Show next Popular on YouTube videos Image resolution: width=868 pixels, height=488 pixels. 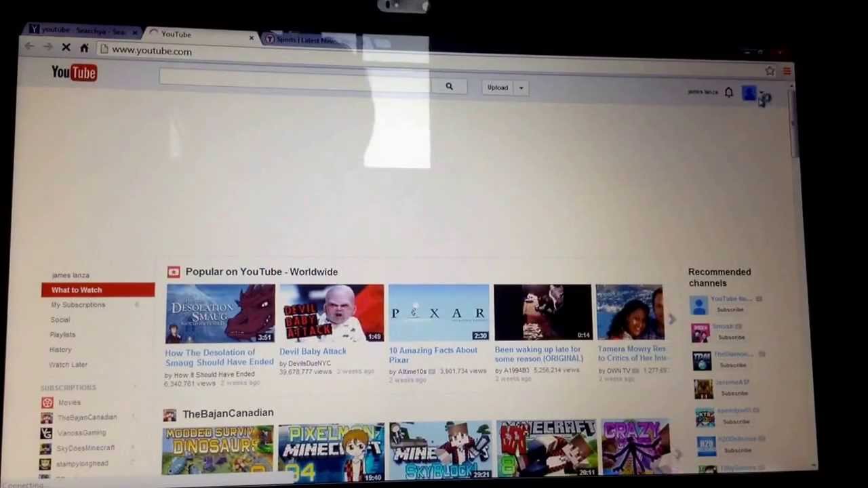click(672, 319)
